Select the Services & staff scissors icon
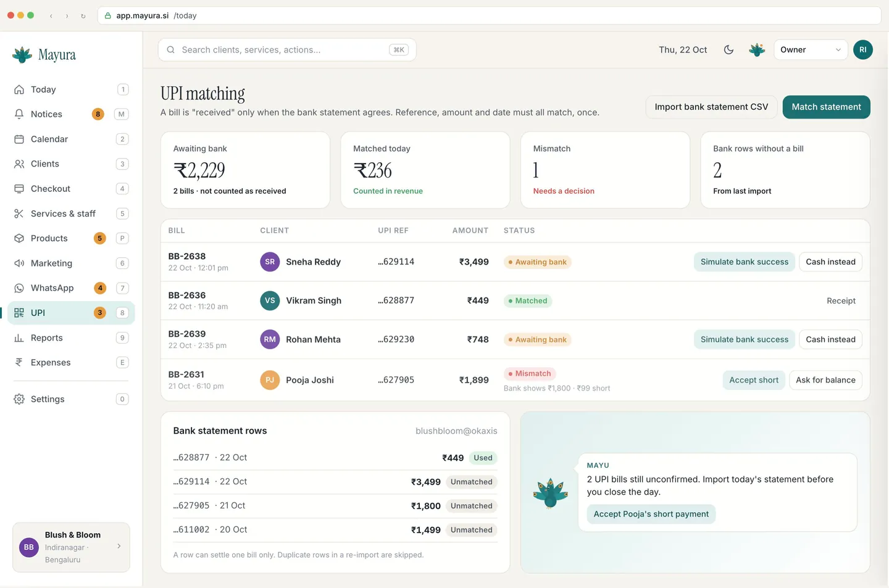 (19, 213)
